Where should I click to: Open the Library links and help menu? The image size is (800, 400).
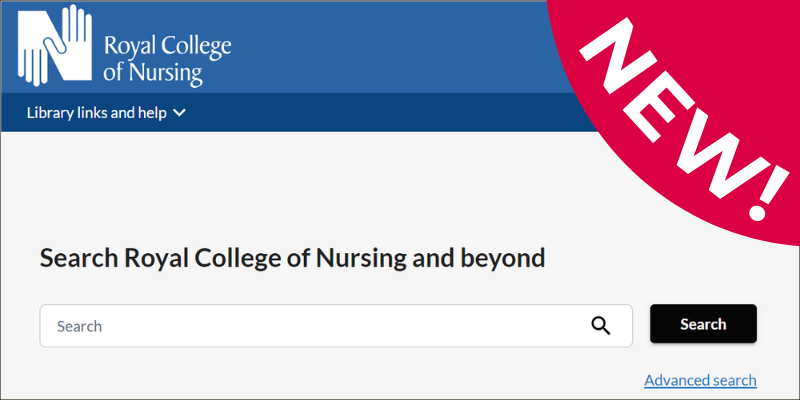click(x=97, y=113)
